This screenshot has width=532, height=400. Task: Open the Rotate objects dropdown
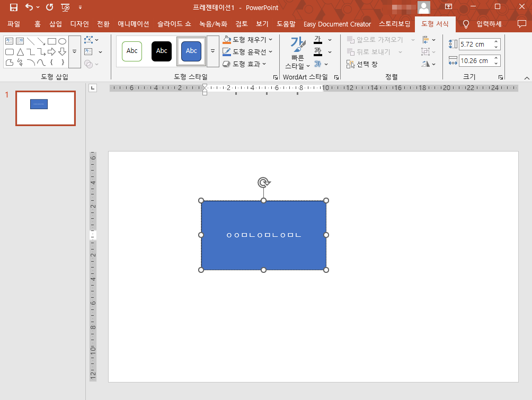tap(429, 64)
